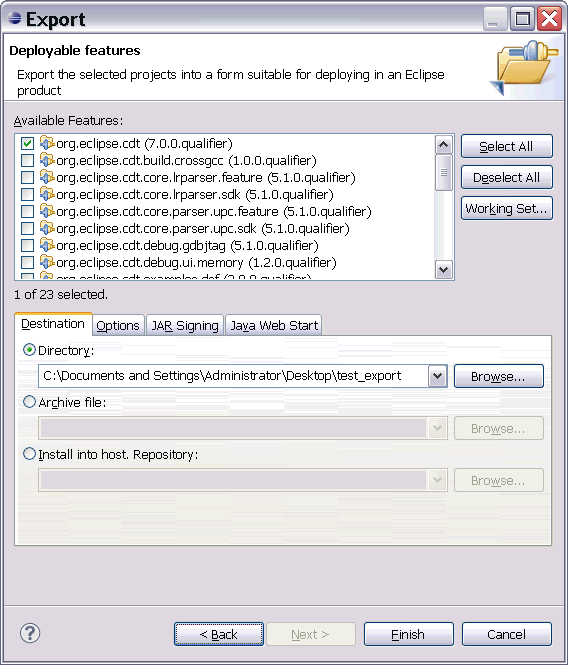Viewport: 568px width, 665px height.
Task: Click Browse next to Archive file
Action: coord(498,428)
